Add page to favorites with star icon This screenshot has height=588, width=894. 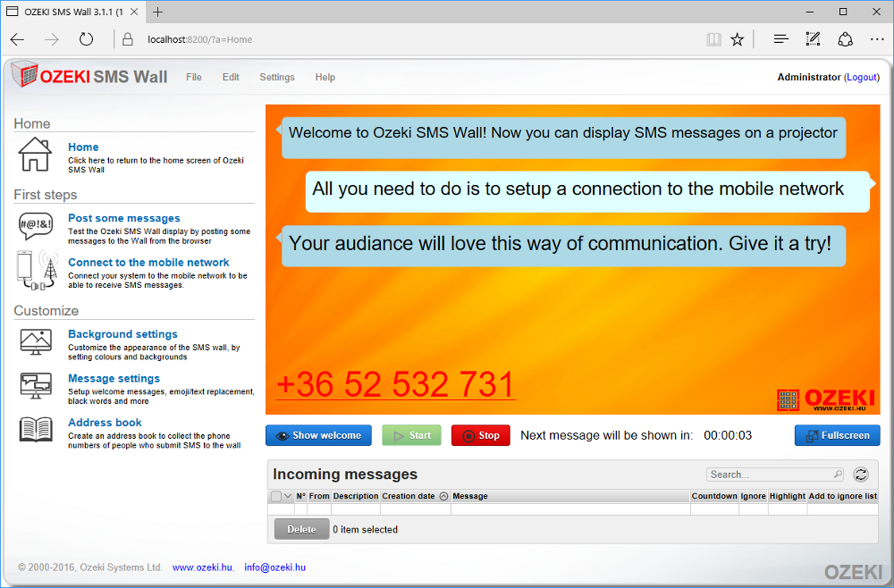tap(738, 39)
